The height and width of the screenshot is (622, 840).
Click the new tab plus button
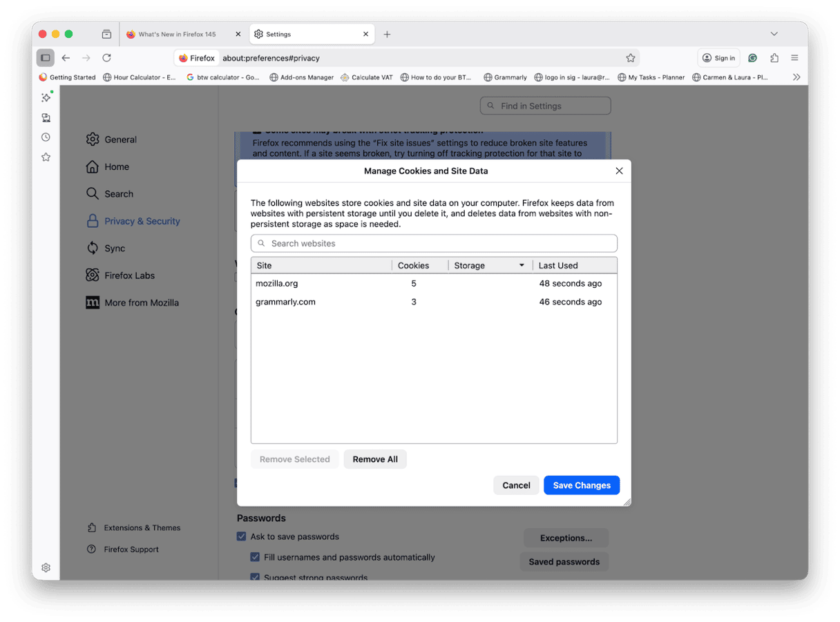tap(387, 34)
